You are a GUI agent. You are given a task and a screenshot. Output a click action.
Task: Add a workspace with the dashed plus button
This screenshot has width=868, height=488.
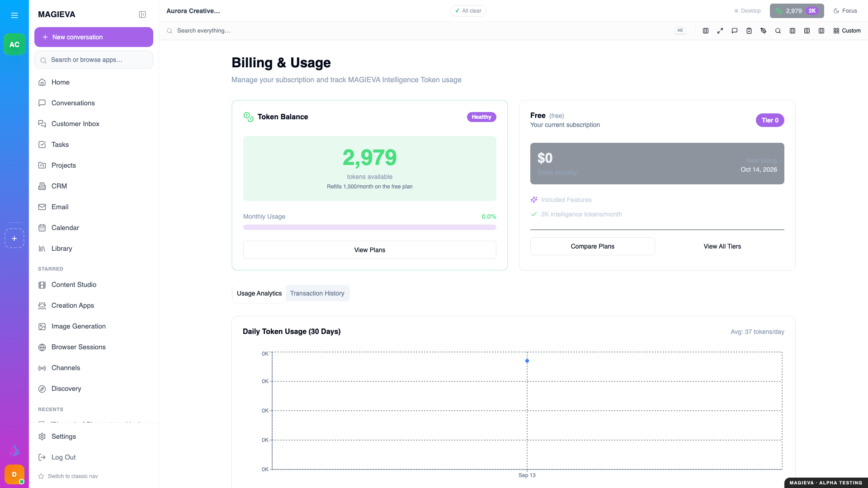click(x=14, y=239)
